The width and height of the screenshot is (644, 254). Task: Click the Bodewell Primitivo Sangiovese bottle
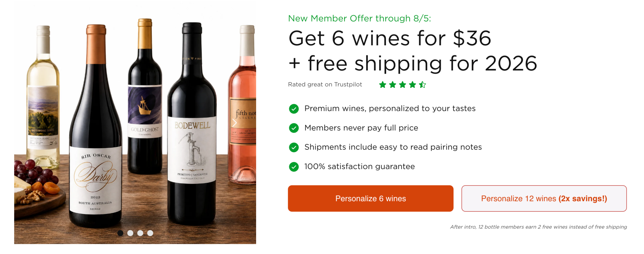point(192,123)
